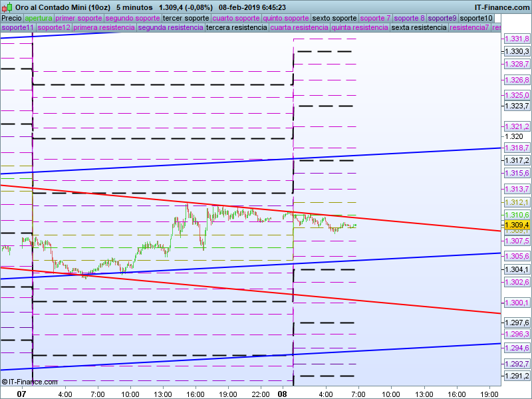Image resolution: width=532 pixels, height=399 pixels.
Task: Click the primera resistencia label
Action: click(x=104, y=27)
